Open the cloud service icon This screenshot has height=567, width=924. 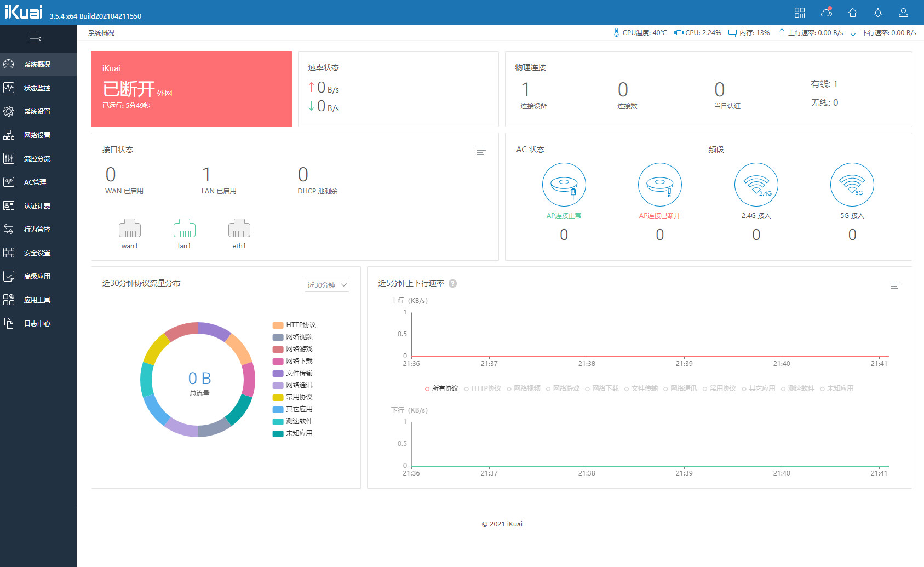coord(827,13)
